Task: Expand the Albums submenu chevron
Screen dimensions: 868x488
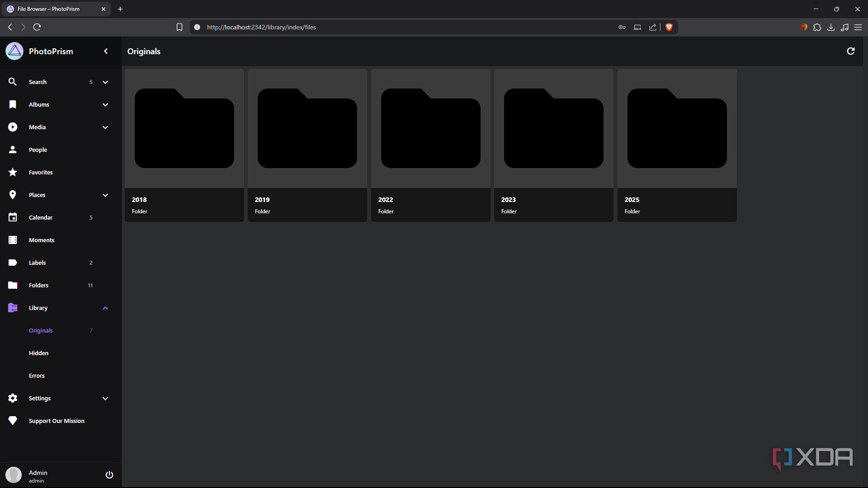Action: click(105, 105)
